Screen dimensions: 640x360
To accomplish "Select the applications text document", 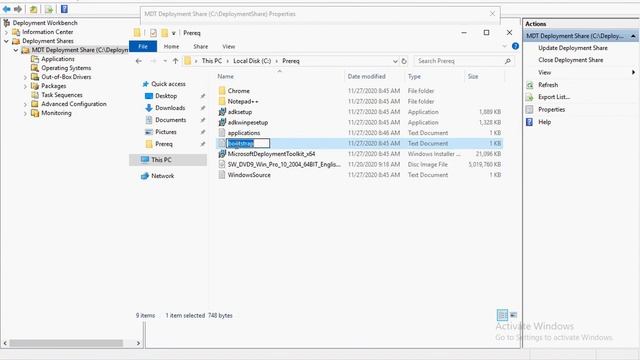I will [244, 133].
